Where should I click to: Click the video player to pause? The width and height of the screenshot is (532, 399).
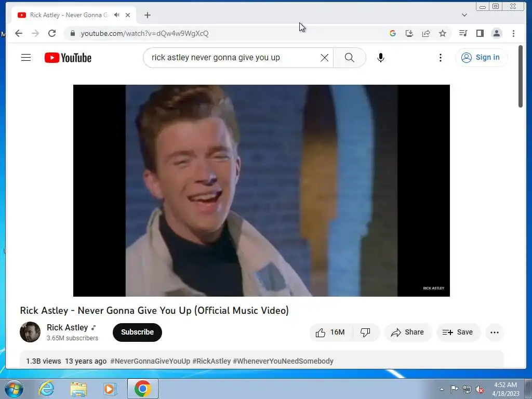[262, 190]
